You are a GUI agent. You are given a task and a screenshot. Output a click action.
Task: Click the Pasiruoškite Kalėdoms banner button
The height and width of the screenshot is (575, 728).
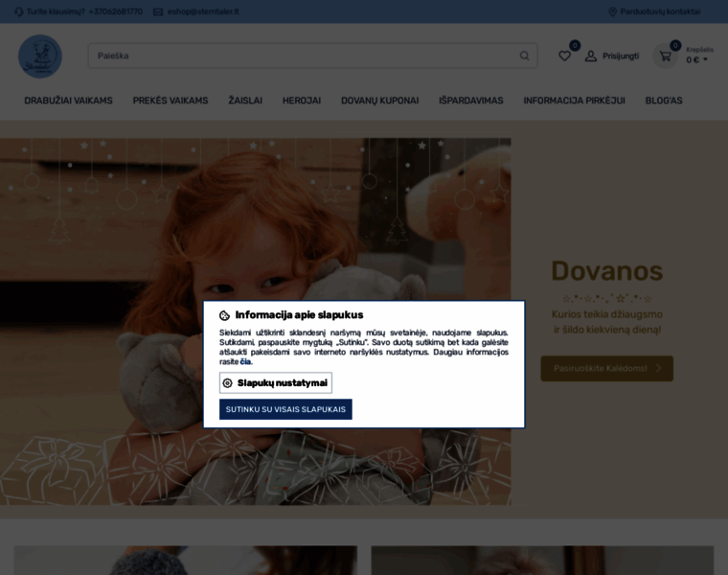tap(606, 368)
